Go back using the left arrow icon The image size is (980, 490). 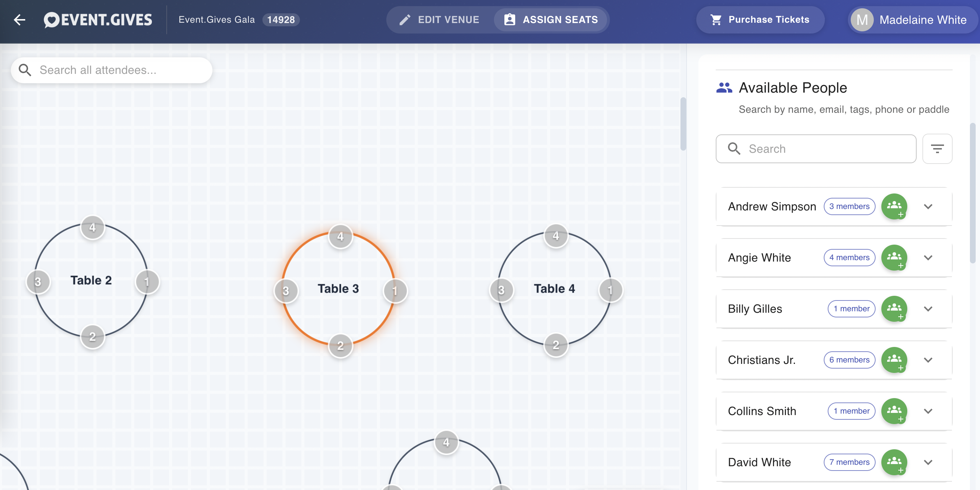pos(19,20)
